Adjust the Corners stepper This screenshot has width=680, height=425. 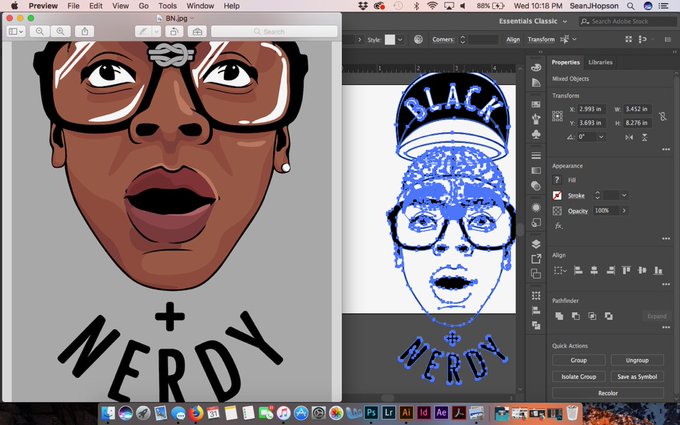tap(462, 39)
